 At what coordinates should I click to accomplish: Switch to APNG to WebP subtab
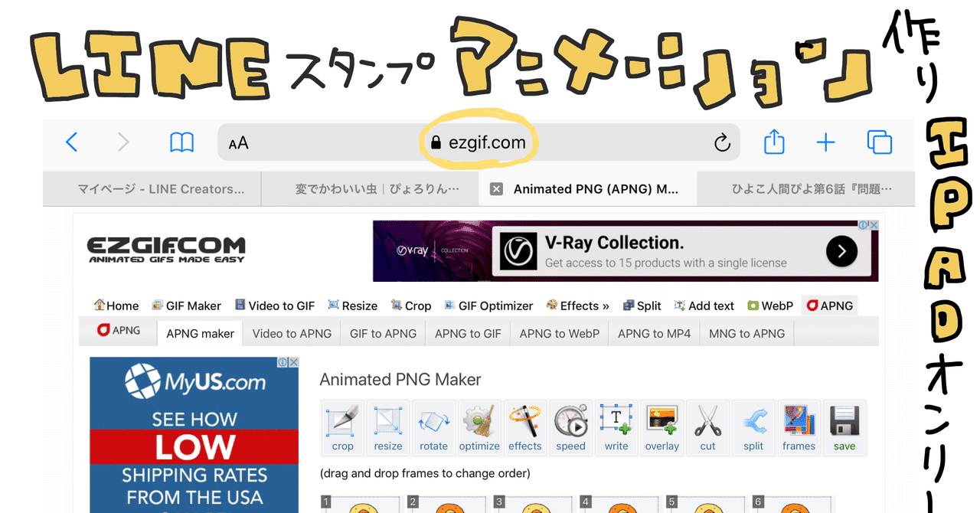pyautogui.click(x=559, y=333)
